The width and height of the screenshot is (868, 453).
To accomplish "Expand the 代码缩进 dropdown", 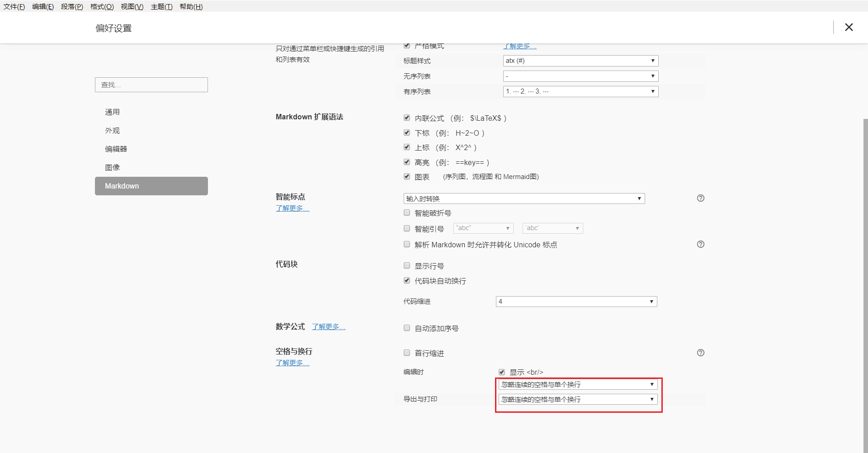I will (576, 302).
